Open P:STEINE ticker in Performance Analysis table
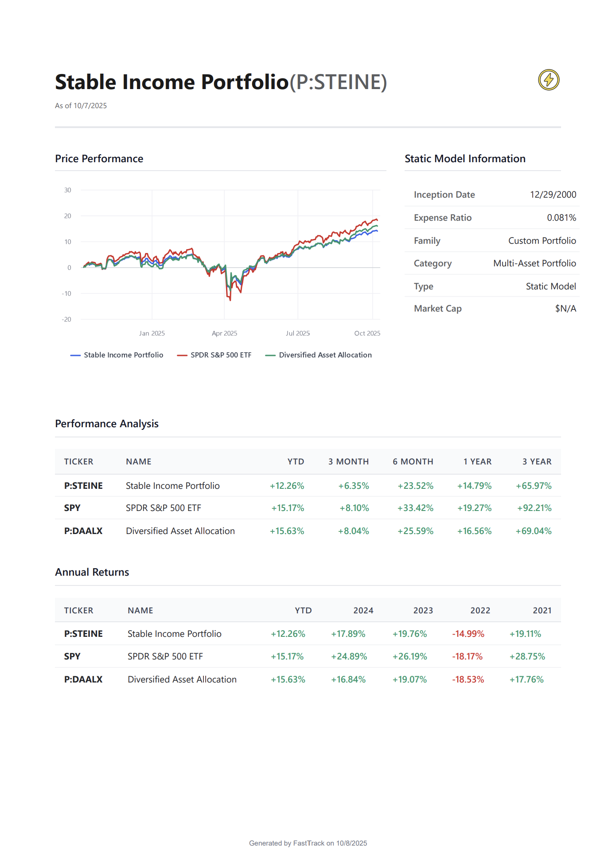The width and height of the screenshot is (616, 854). [83, 486]
